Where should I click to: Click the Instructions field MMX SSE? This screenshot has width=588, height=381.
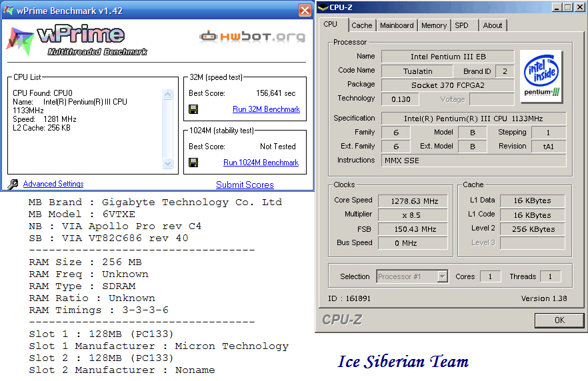coord(473,161)
